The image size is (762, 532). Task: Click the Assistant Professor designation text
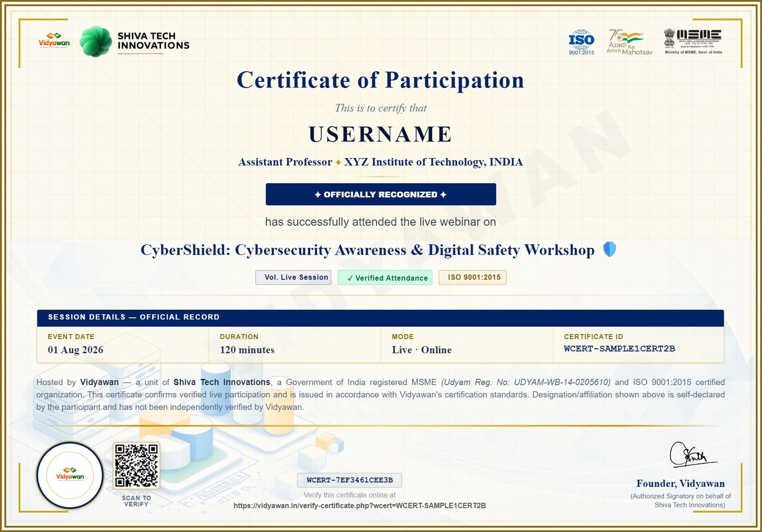click(x=285, y=162)
